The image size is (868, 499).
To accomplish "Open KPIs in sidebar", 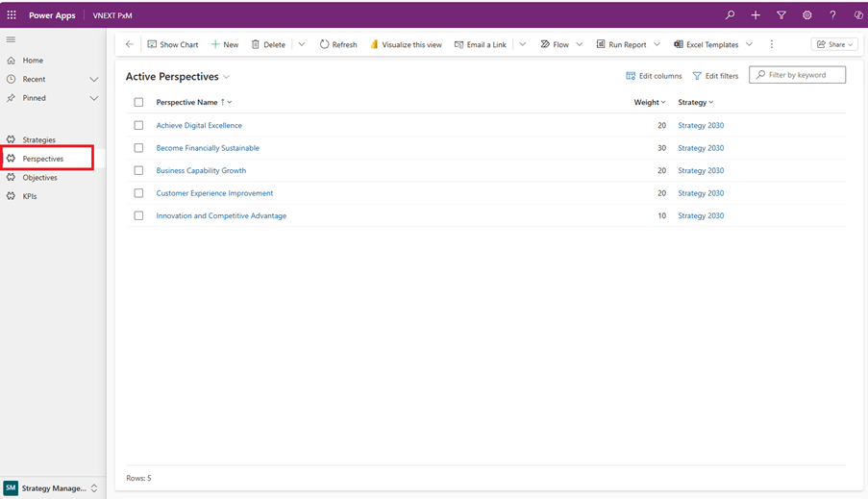I will 30,196.
